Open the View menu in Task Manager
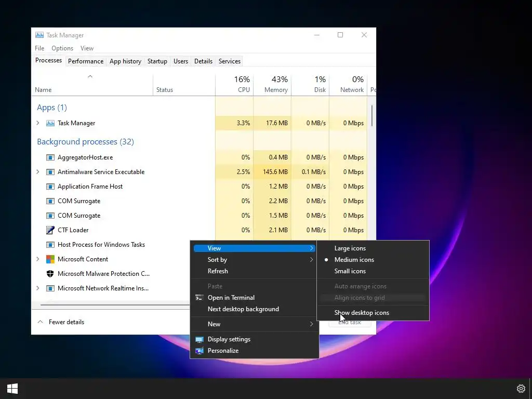Screen dimensions: 532x399 (x=87, y=48)
